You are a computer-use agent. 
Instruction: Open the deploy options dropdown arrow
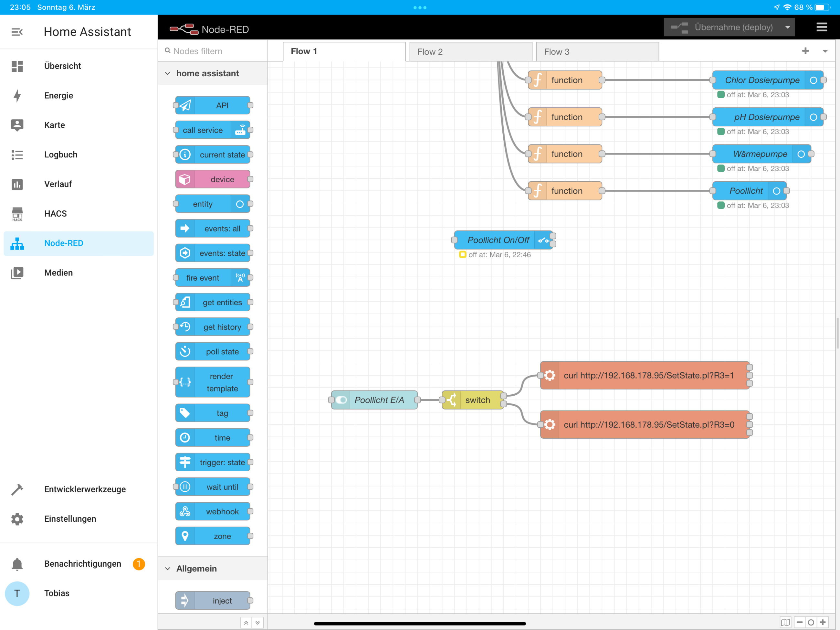pyautogui.click(x=787, y=27)
